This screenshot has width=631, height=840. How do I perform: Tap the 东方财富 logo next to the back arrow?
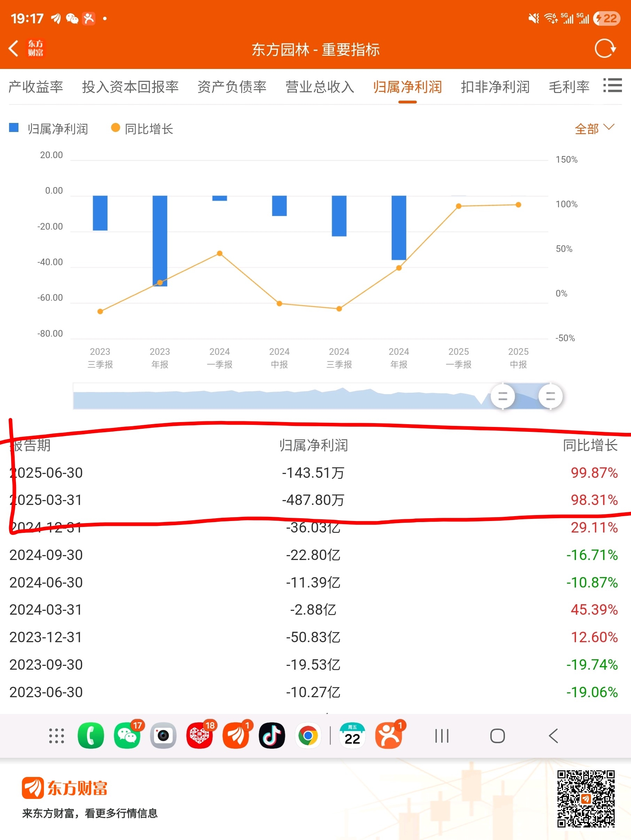tap(35, 49)
